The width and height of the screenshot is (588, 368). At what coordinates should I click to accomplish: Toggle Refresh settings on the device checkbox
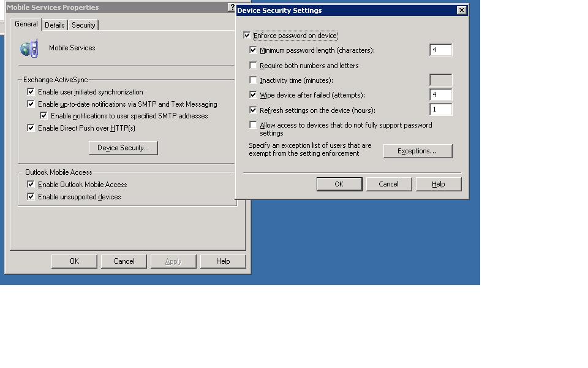(253, 110)
